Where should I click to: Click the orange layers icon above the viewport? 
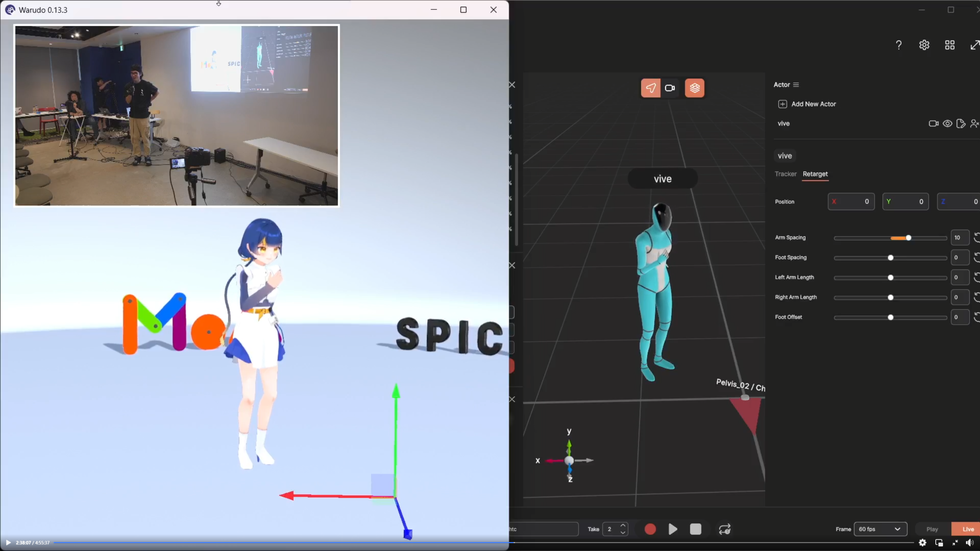[695, 88]
